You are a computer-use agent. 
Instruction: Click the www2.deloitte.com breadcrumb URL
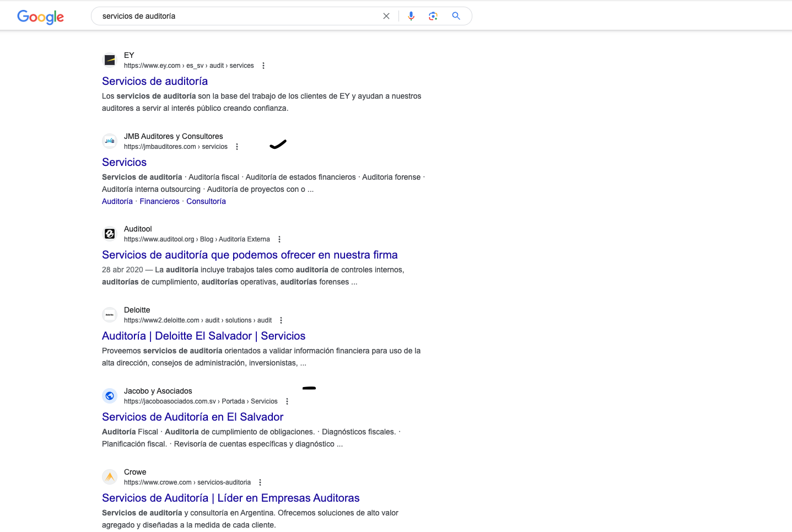198,320
